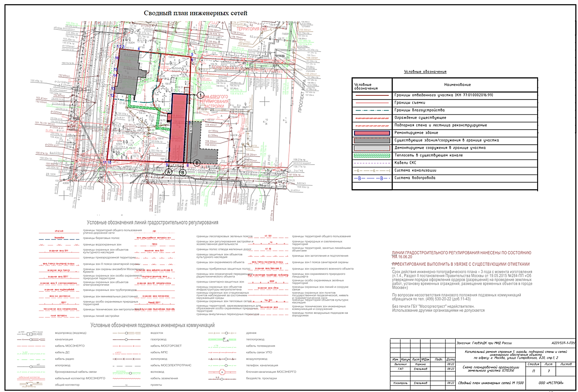Viewport: 578px width, 392px height.
Task: Click note "ЛИНИИ ГРАДОСТРОИТЕЛЬНОГО РЕГУЛИРОВАНИЯ НАНЕСЕНЫ ПО СОСТОЯНИЮ"
Action: click(461, 253)
